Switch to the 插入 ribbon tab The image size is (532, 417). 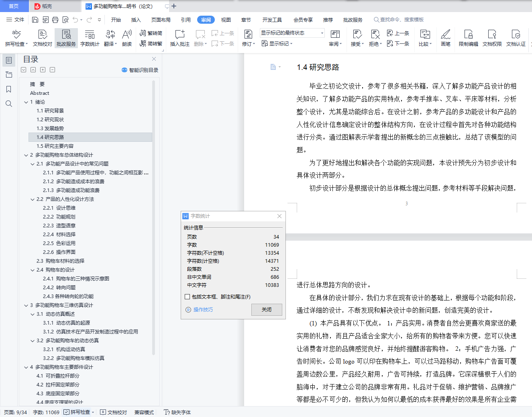pos(136,20)
